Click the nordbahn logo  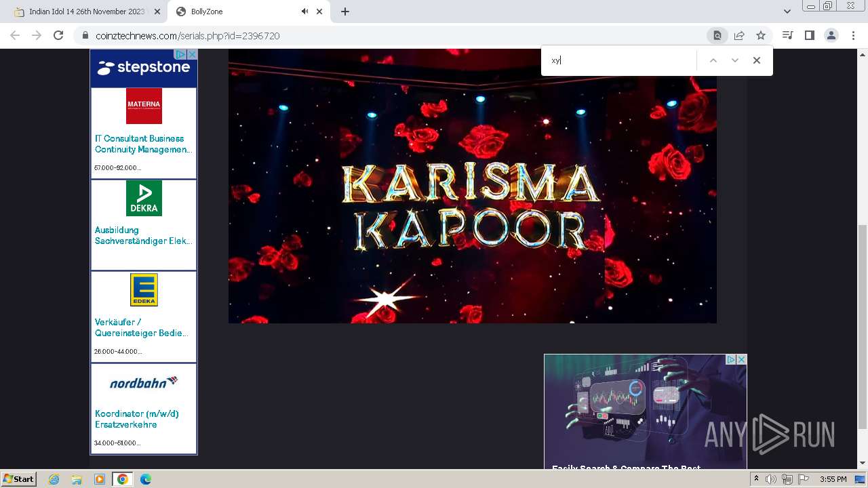click(x=144, y=382)
